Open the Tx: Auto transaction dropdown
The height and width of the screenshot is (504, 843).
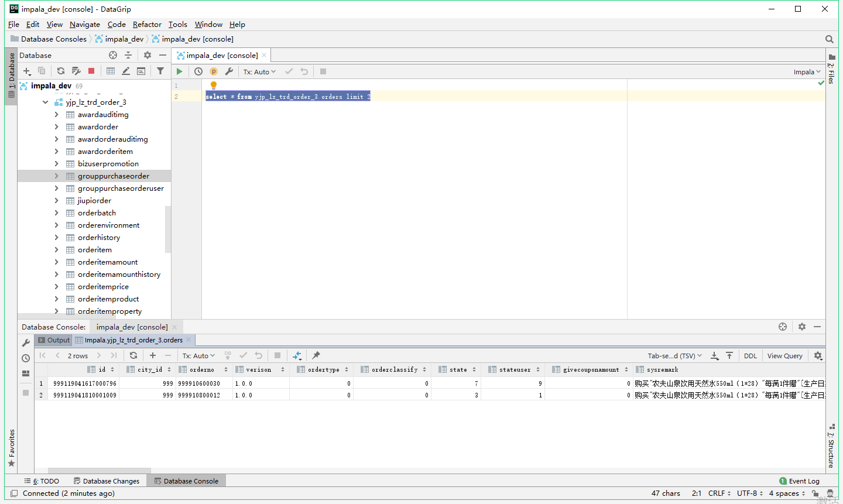click(x=259, y=71)
